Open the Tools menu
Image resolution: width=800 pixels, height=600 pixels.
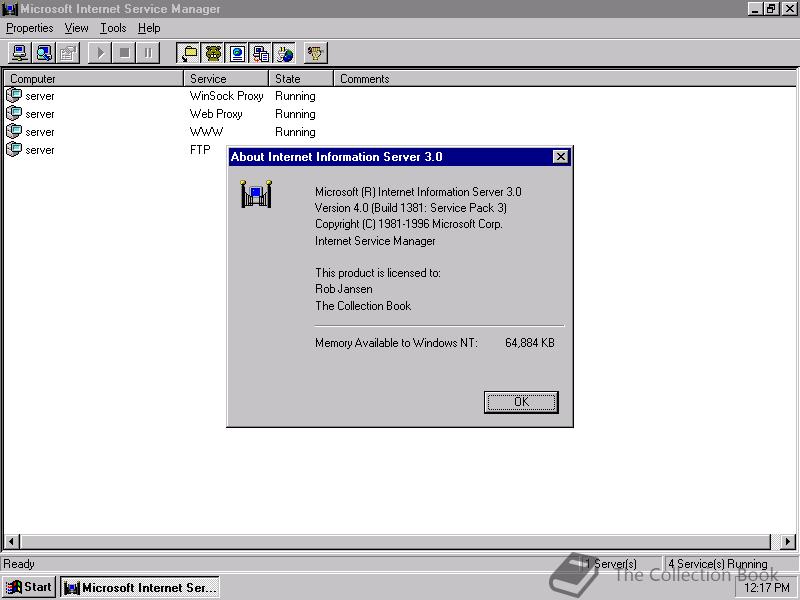113,28
